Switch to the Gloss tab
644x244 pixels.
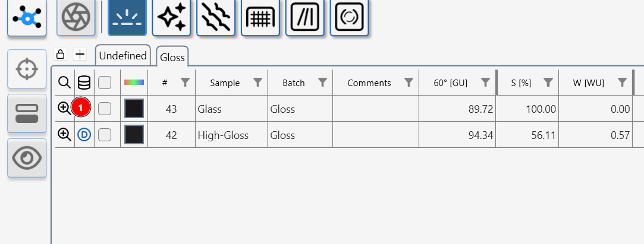[x=172, y=58]
